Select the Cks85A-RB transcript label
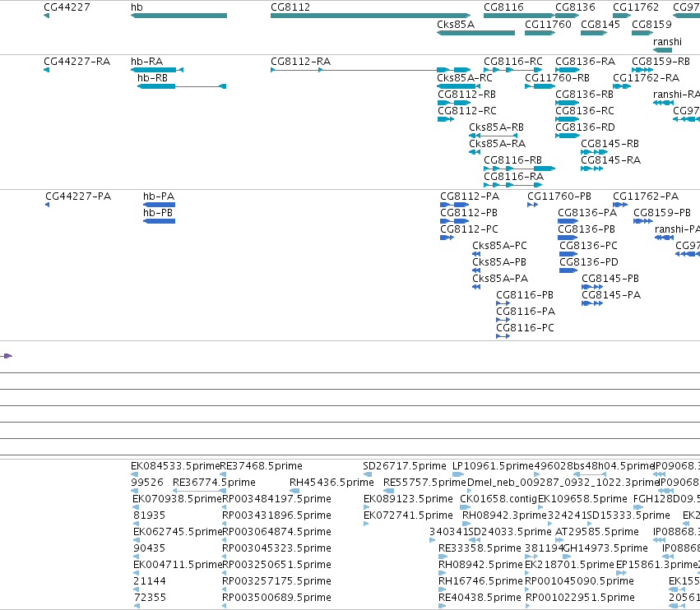The image size is (700, 610). [497, 127]
